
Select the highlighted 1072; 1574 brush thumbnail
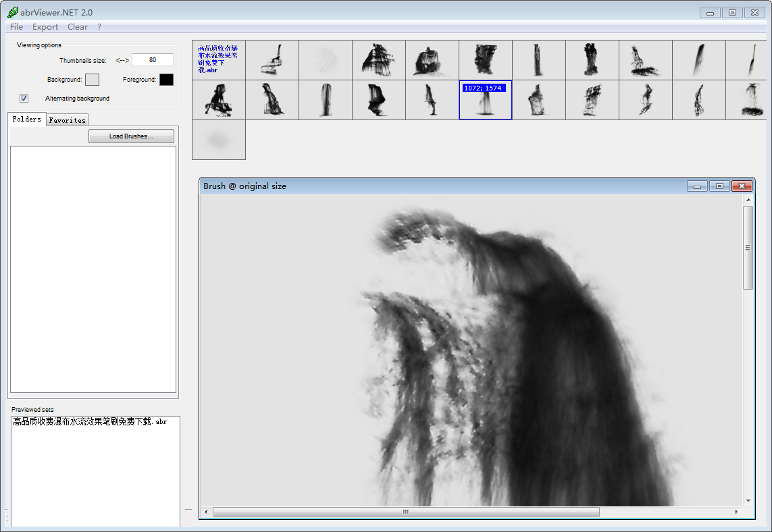(485, 100)
